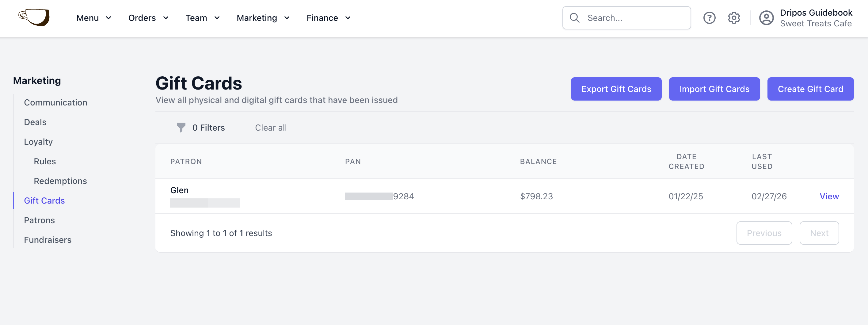The height and width of the screenshot is (325, 868).
Task: Open Loyalty Redemptions in the sidebar
Action: coord(60,181)
